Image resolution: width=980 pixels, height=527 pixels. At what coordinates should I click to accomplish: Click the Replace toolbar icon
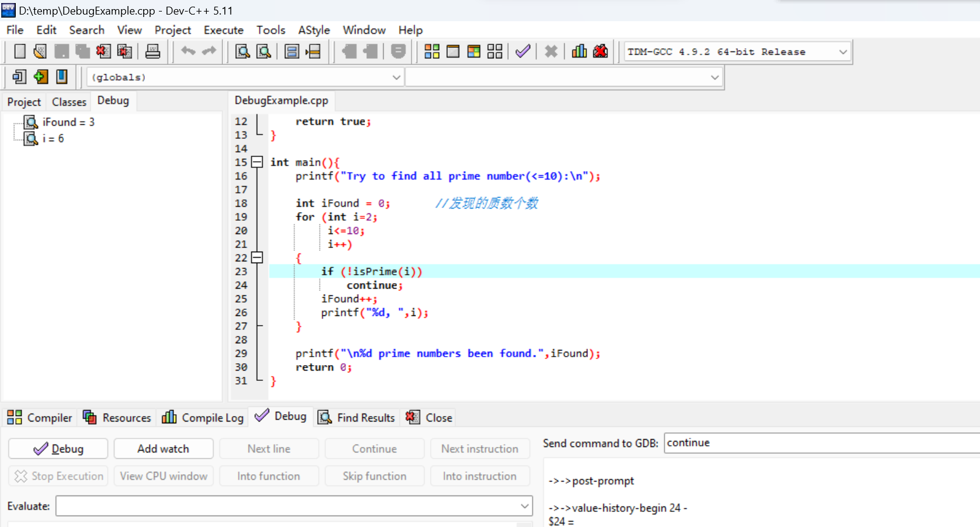[264, 52]
